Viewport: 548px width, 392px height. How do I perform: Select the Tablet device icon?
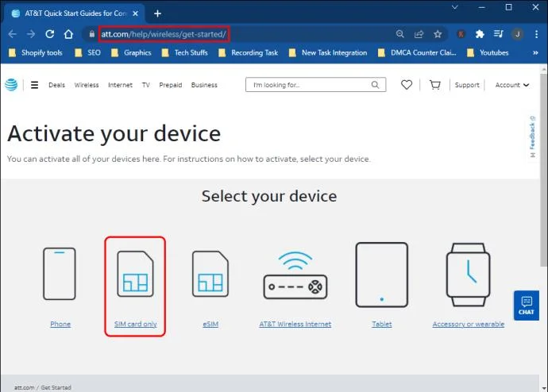382,275
